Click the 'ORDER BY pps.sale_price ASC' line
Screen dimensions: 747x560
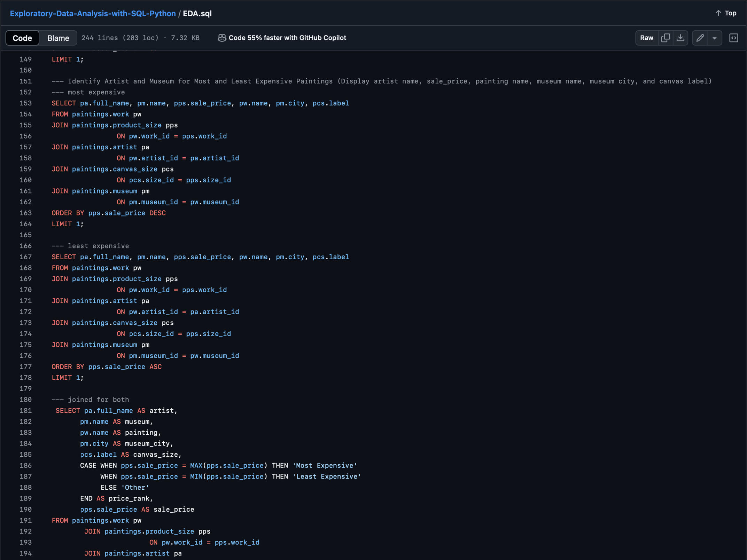pos(107,367)
